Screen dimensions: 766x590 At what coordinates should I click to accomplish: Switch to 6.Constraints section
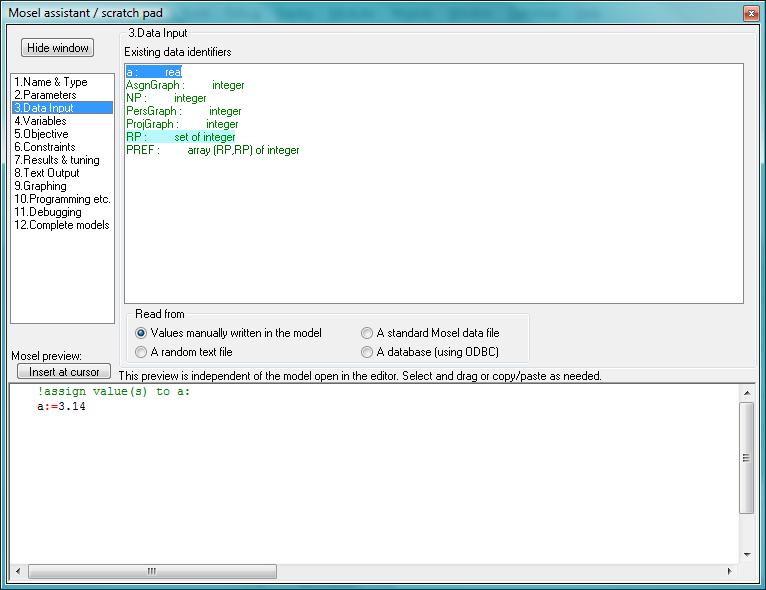pyautogui.click(x=45, y=147)
